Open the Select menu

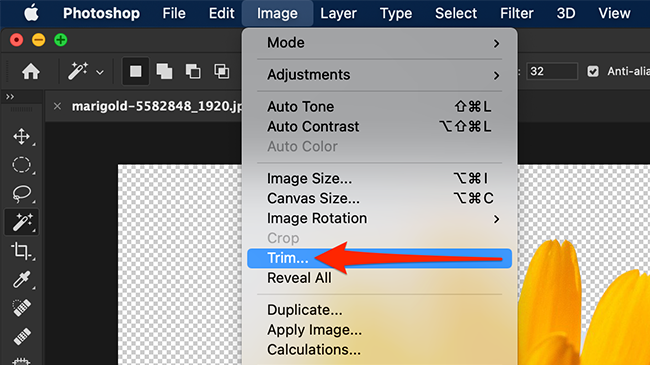point(456,13)
